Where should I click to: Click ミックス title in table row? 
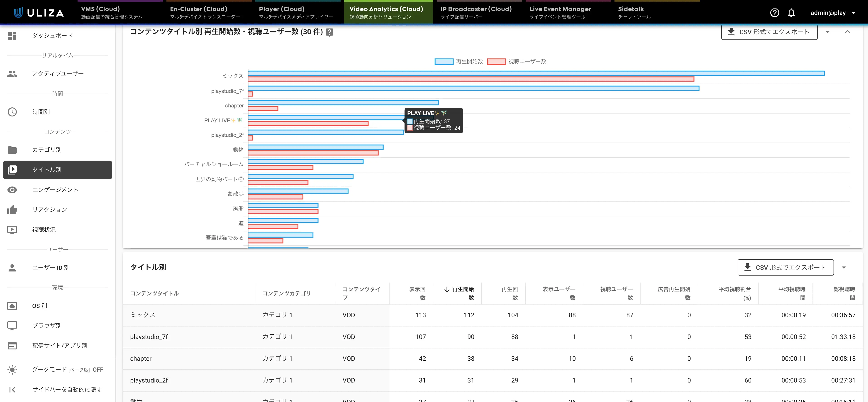point(143,315)
